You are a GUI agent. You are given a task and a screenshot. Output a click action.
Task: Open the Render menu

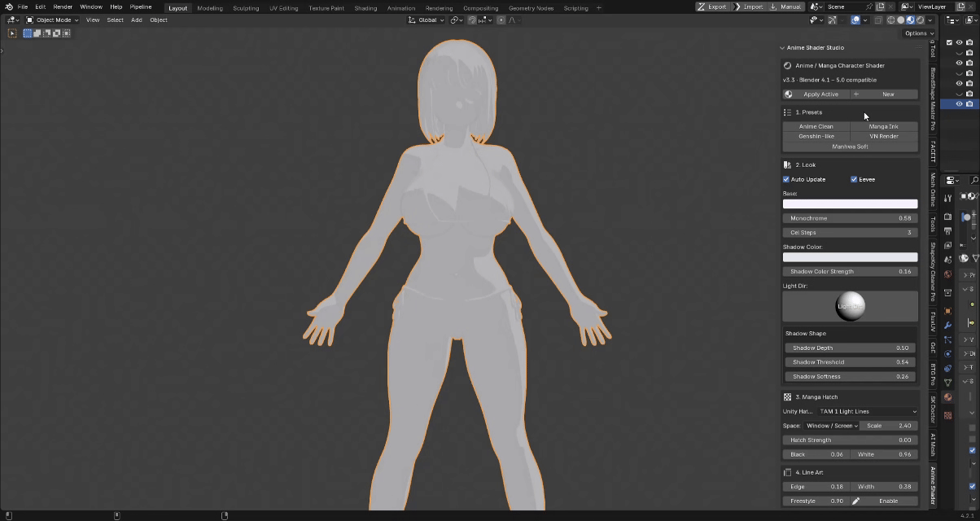click(x=63, y=7)
